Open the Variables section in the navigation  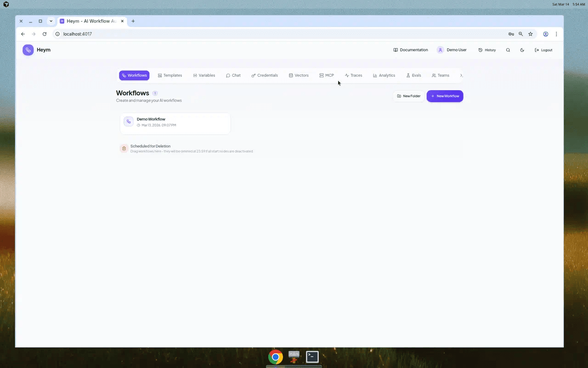(204, 75)
